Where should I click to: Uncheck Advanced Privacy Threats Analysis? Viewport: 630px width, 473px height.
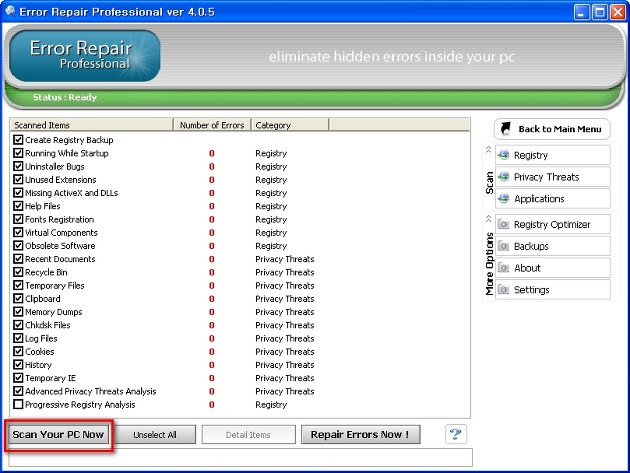point(18,391)
